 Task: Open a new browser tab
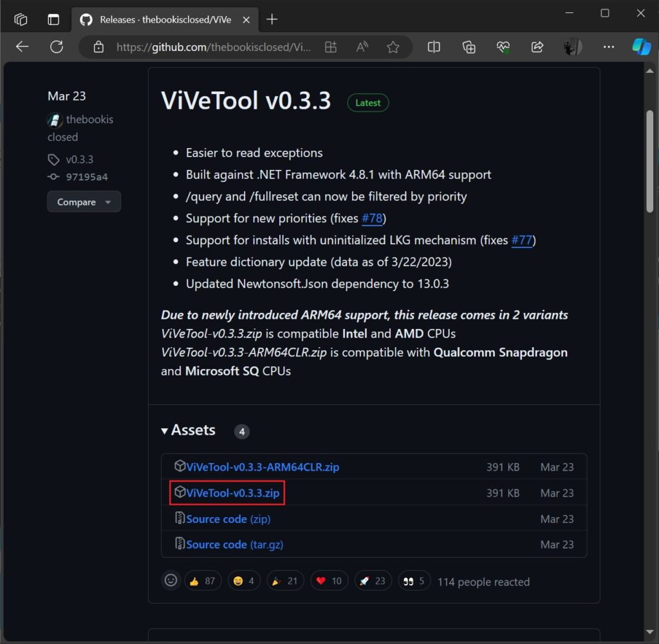coord(272,19)
